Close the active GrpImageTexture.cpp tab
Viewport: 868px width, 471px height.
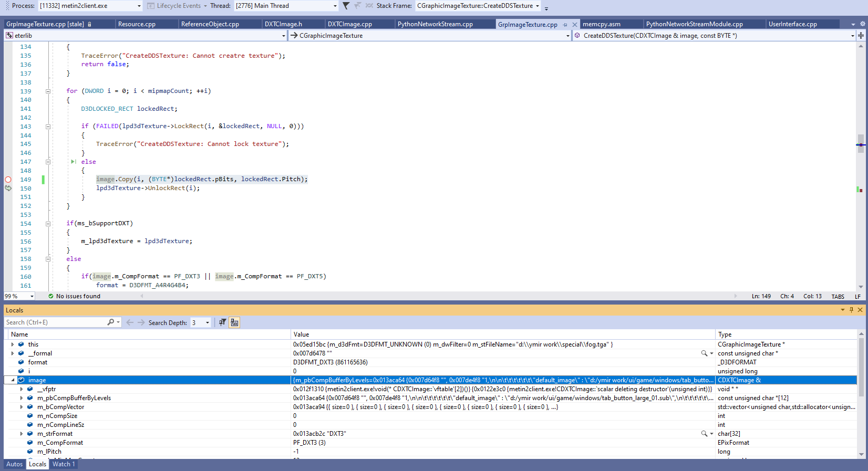click(x=575, y=25)
